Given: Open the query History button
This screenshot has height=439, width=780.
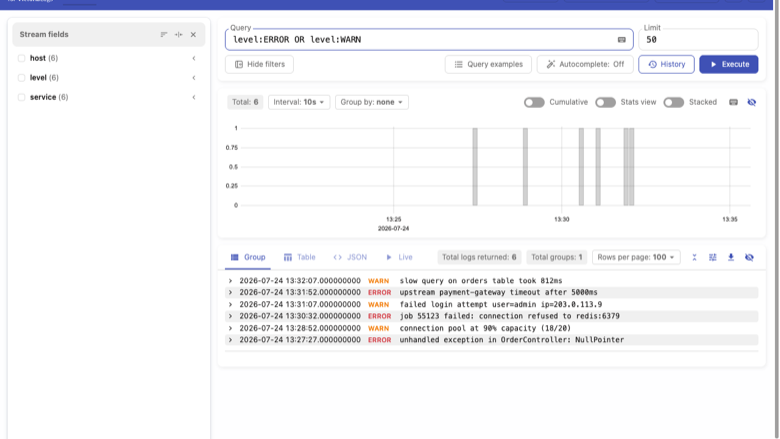Looking at the screenshot, I should pyautogui.click(x=666, y=64).
